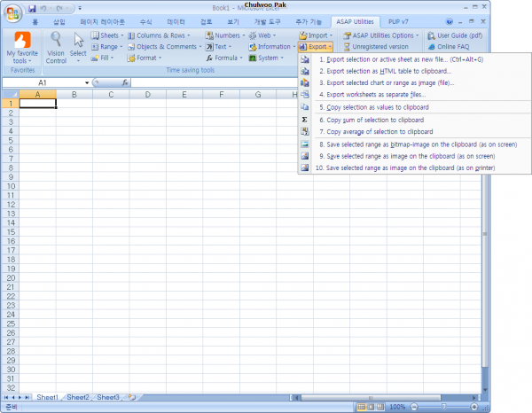Insert new worksheet tab icon

pos(132,397)
